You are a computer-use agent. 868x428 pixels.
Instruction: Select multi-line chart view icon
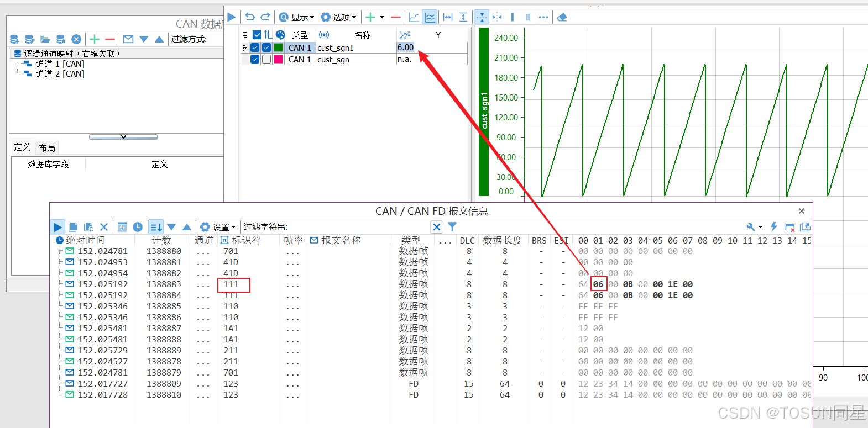click(430, 17)
